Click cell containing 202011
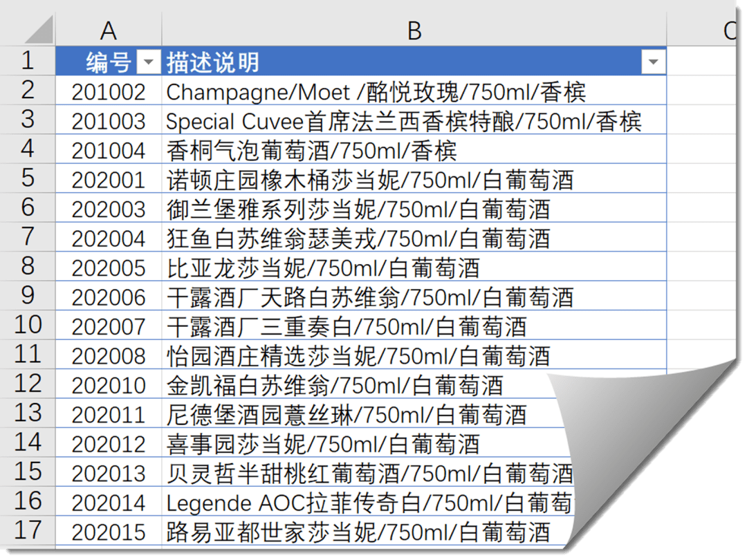 [109, 414]
